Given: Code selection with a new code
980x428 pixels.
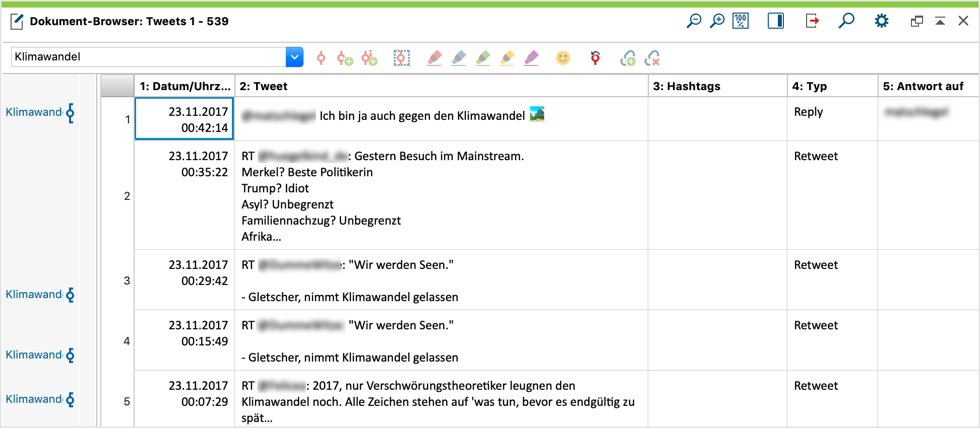Looking at the screenshot, I should (345, 58).
